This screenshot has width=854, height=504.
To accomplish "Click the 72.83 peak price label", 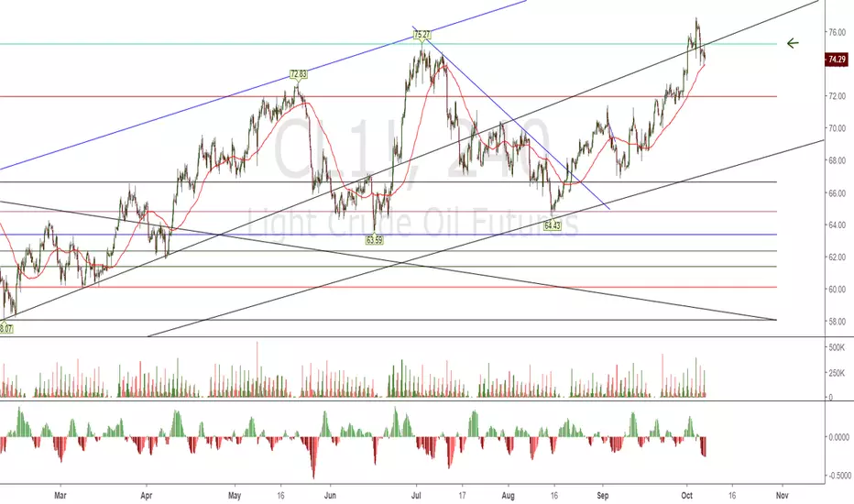I will [298, 74].
